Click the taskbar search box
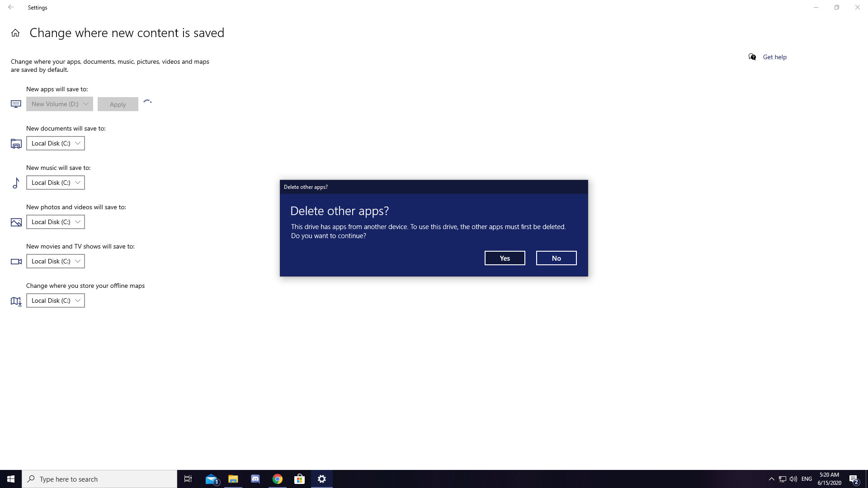 99,479
